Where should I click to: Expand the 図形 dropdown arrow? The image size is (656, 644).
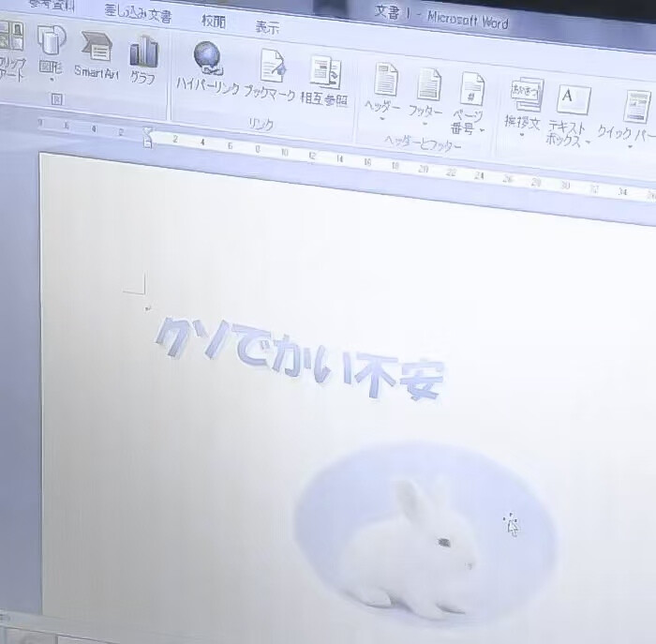(x=52, y=80)
